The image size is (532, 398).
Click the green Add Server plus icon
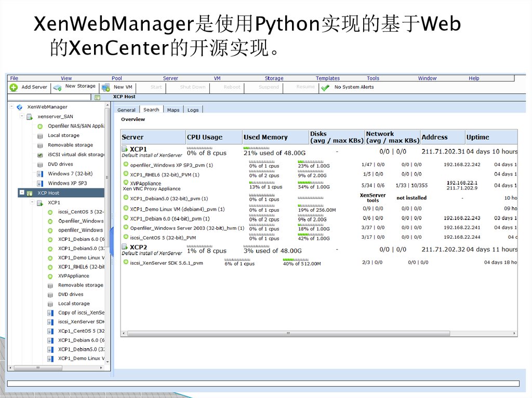14,88
